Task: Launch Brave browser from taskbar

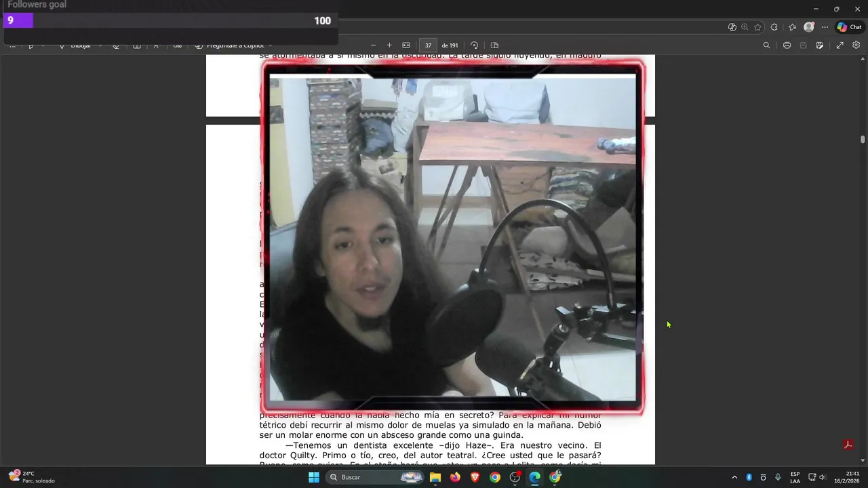Action: click(475, 477)
